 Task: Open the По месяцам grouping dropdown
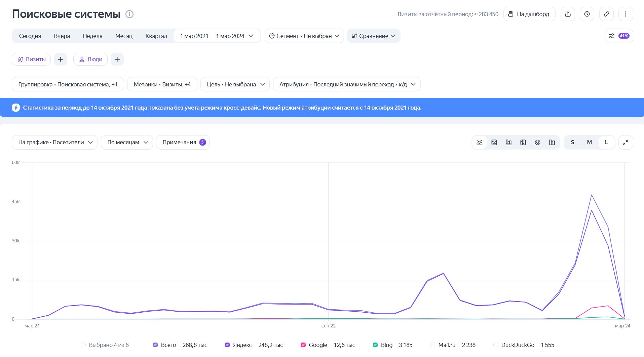pyautogui.click(x=127, y=143)
